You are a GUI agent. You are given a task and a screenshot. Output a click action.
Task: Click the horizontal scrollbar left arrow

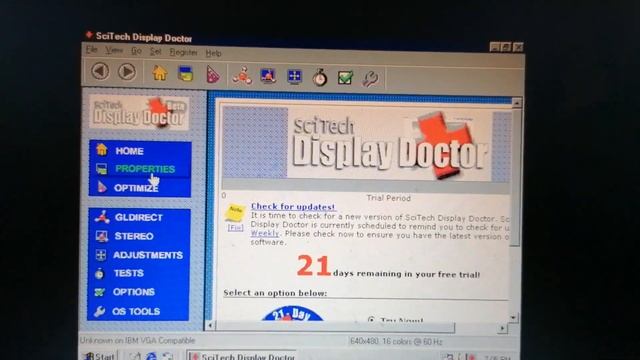(x=210, y=325)
